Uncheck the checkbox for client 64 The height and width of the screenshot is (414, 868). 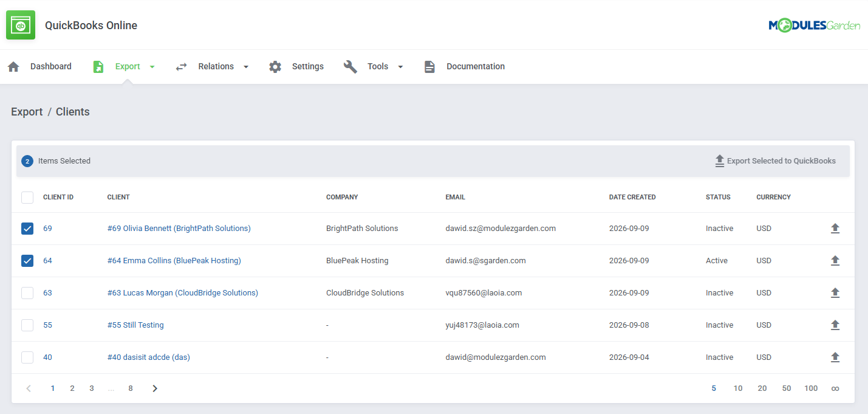point(27,261)
